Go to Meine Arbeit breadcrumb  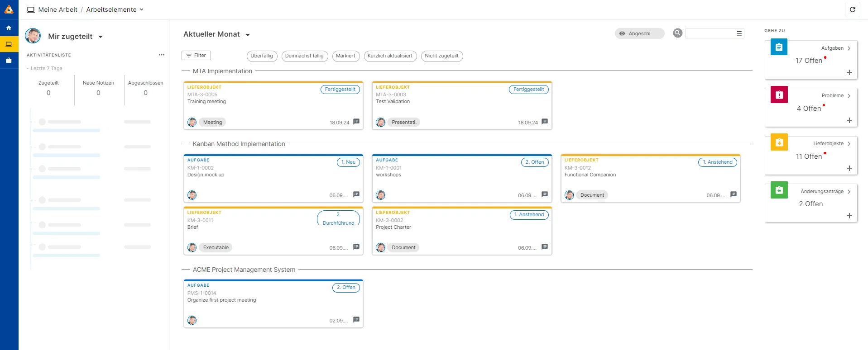(58, 9)
